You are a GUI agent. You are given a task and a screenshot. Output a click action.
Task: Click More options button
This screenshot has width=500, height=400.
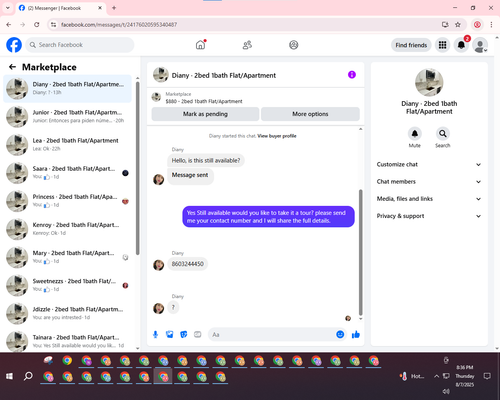pyautogui.click(x=310, y=114)
